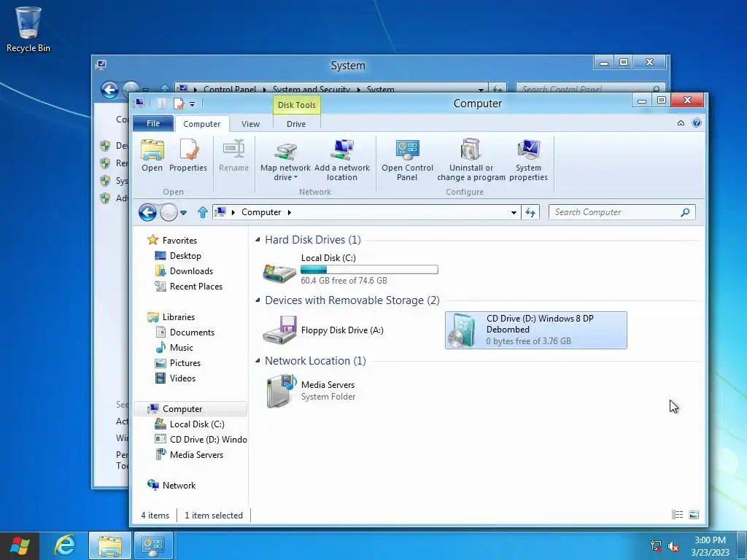
Task: Click the Control Panel taskbar button
Action: tap(153, 545)
